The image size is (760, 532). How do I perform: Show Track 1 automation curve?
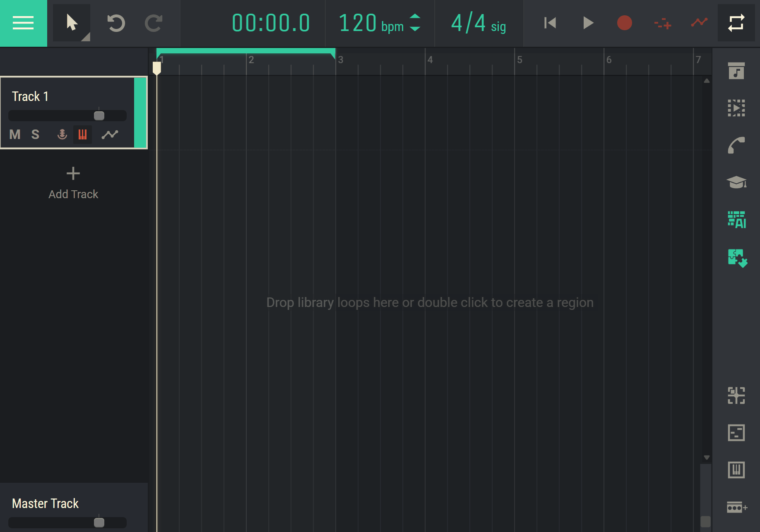110,134
